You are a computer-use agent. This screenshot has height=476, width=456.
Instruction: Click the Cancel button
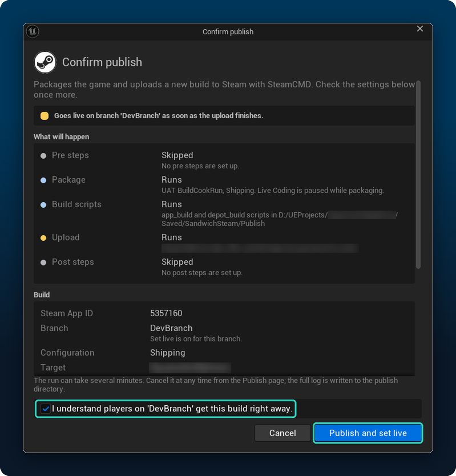click(x=283, y=433)
